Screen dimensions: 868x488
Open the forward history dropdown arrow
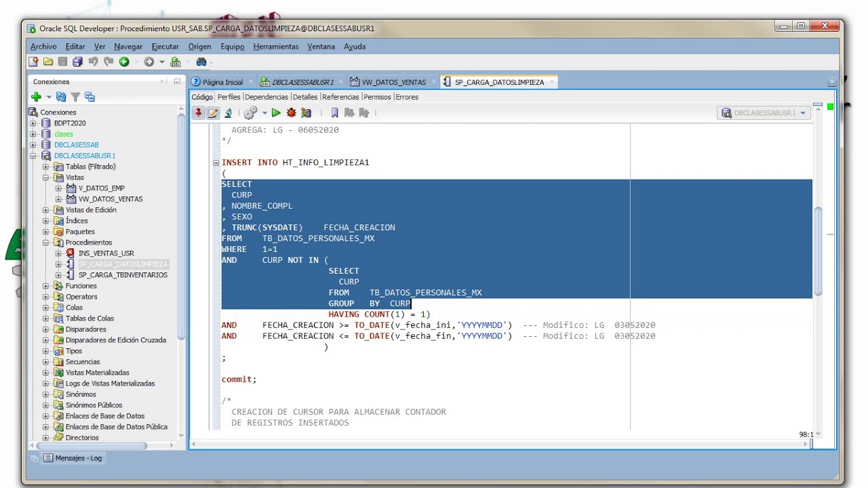161,62
